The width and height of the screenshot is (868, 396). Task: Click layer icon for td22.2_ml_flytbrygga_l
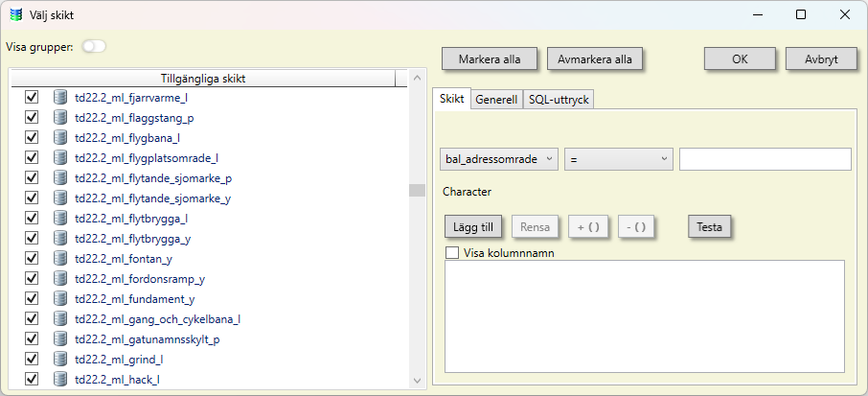[x=60, y=219]
